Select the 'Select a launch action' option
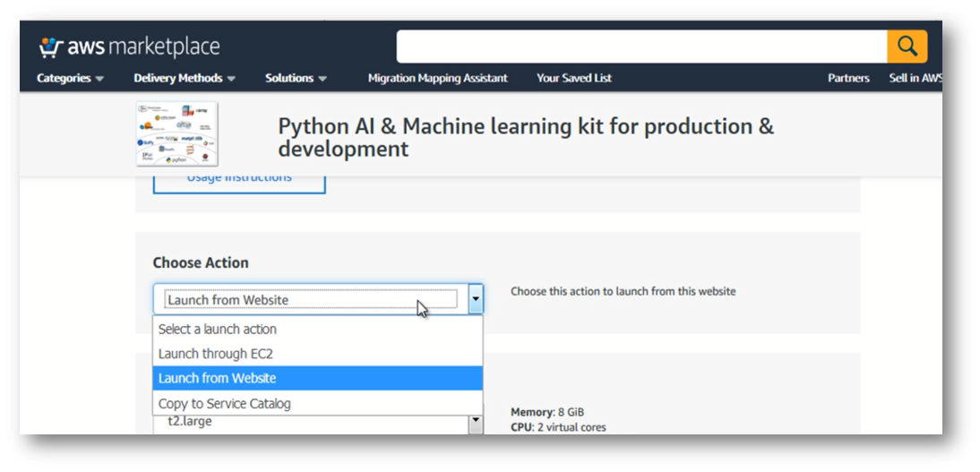This screenshot has width=980, height=472. 317,329
